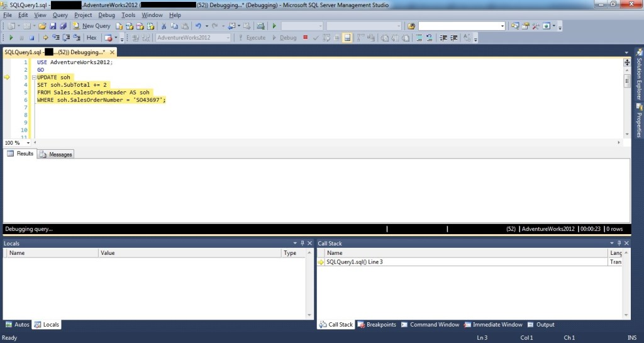Click the Comment out selected lines icon
The width and height of the screenshot is (644, 343).
tap(418, 38)
